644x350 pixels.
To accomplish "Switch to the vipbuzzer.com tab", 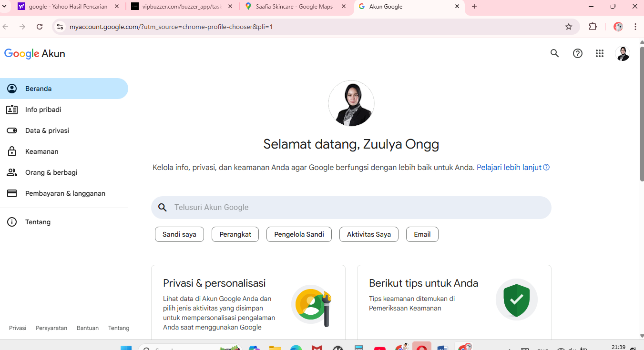I will pos(182,7).
